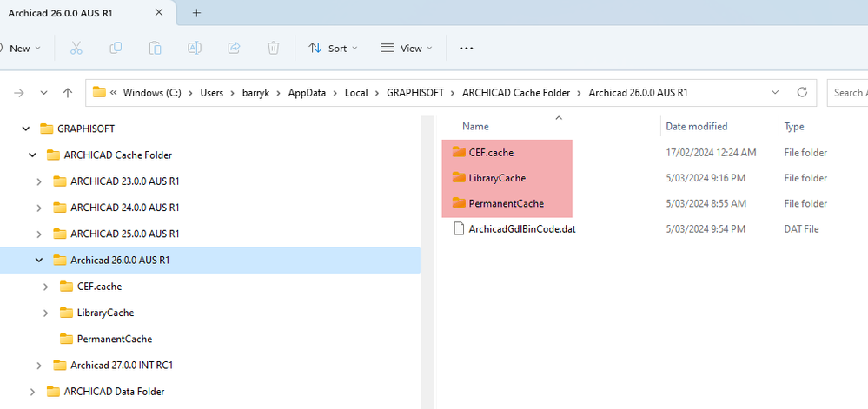Open address bar history dropdown arrow
The height and width of the screenshot is (409, 868).
[x=775, y=92]
